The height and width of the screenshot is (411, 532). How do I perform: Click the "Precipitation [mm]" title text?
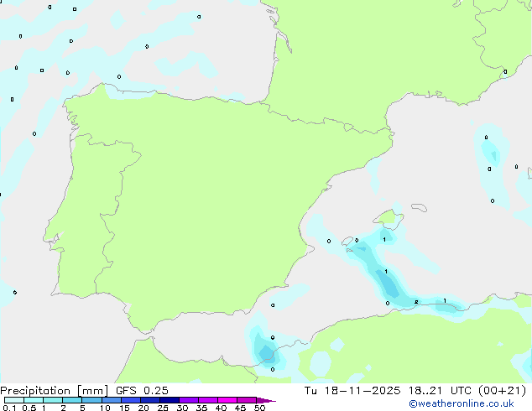55,391
